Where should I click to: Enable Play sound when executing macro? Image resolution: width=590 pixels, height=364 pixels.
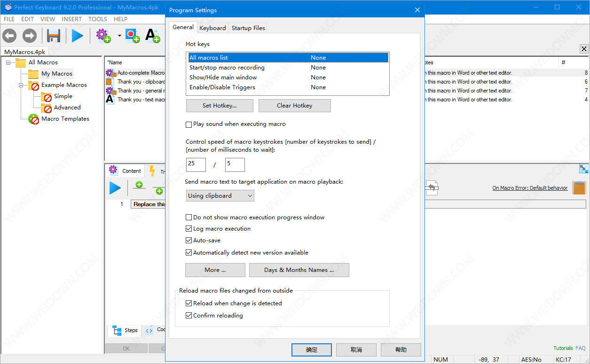[x=189, y=124]
